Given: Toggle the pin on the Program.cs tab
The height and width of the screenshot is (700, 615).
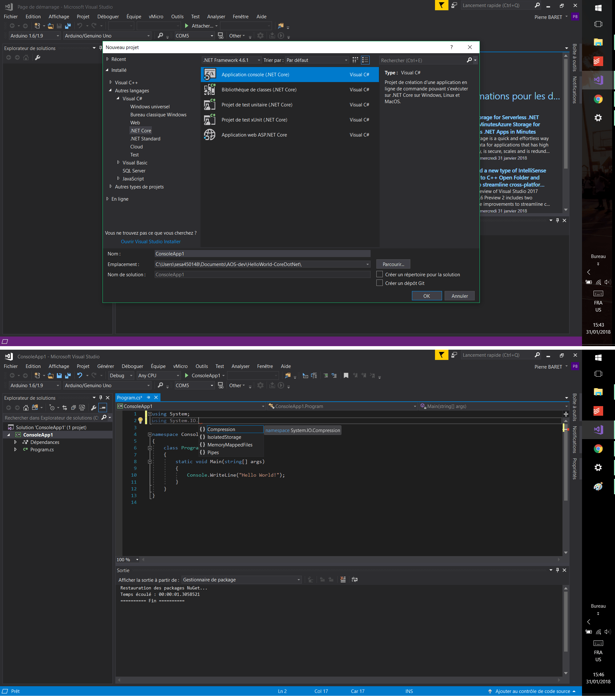Looking at the screenshot, I should tap(149, 398).
